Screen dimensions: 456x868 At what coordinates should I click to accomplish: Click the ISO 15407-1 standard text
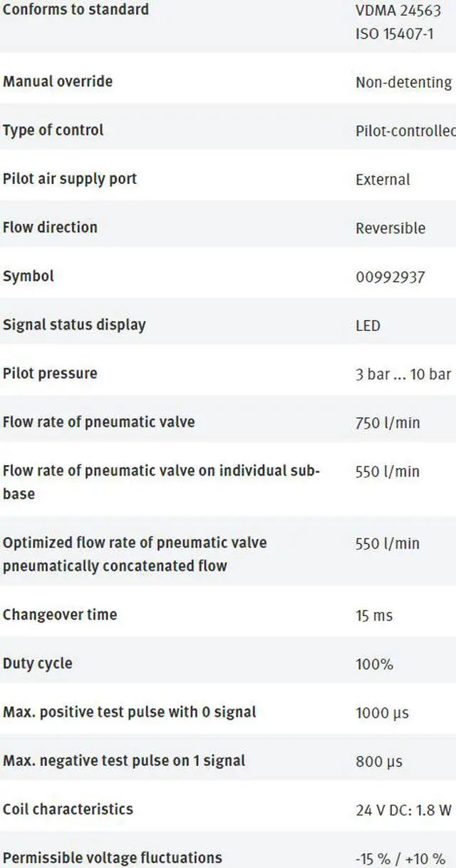pyautogui.click(x=394, y=34)
